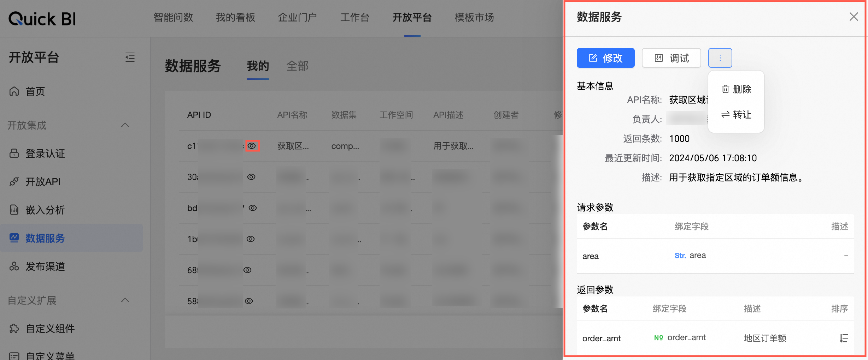This screenshot has width=868, height=360.
Task: Click the update time 2024/05/06 17:08:10
Action: (713, 158)
